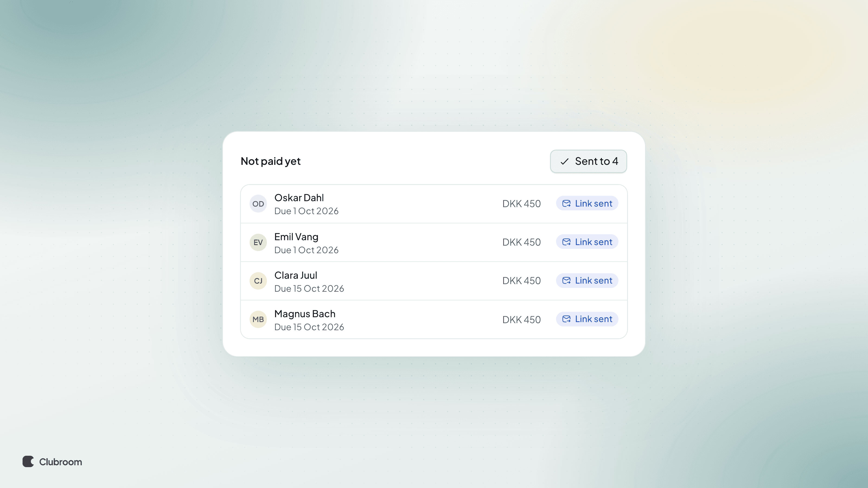The image size is (868, 488).
Task: Click DKK 450 amount for Oskar Dahl
Action: [521, 204]
